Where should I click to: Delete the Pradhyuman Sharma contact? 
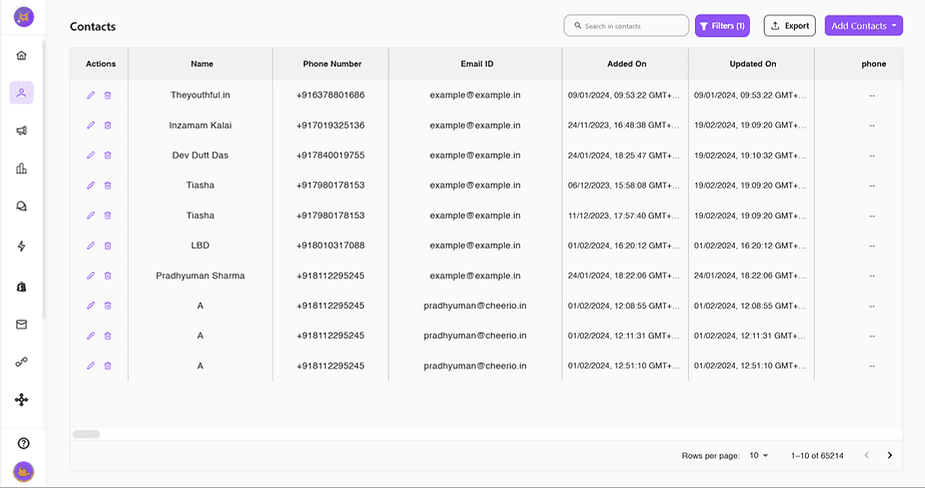click(107, 276)
